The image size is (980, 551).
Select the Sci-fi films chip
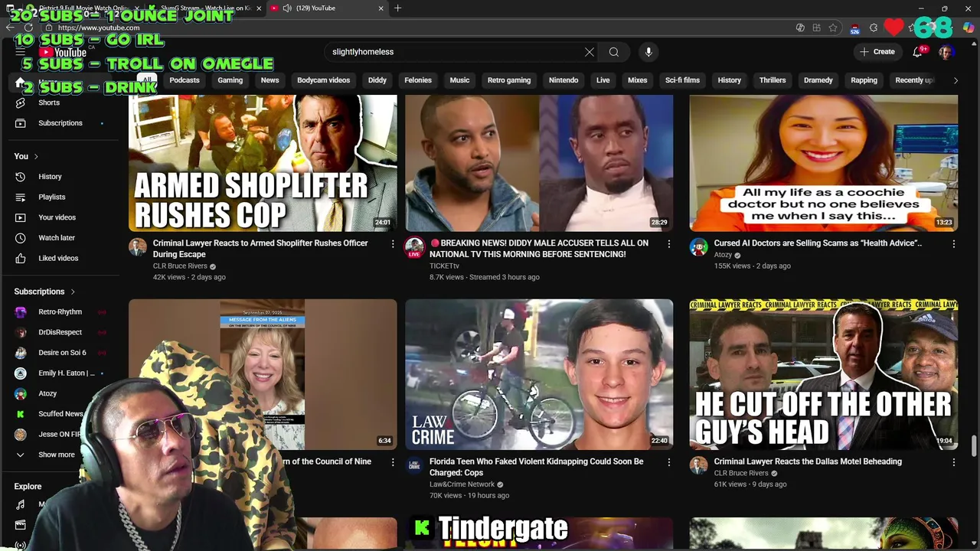(x=682, y=80)
